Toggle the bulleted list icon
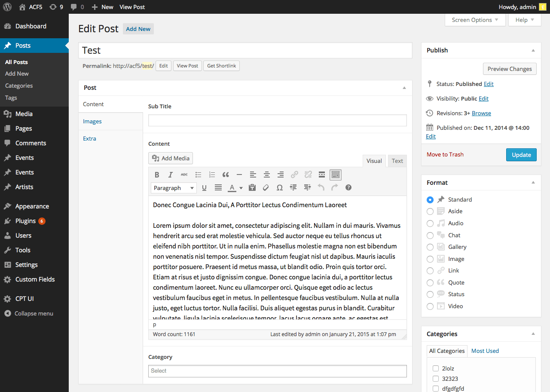 (x=198, y=175)
